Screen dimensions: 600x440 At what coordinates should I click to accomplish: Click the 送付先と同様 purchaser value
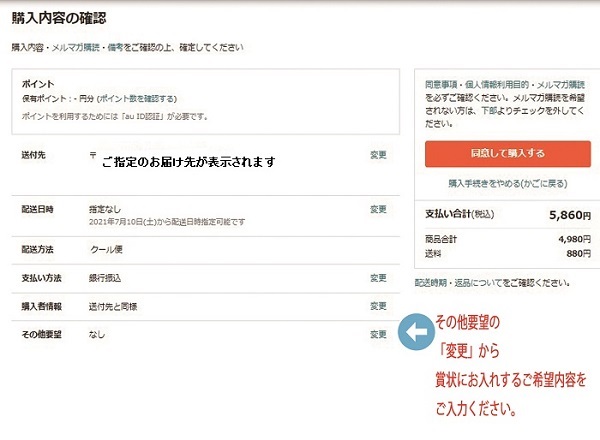(112, 306)
